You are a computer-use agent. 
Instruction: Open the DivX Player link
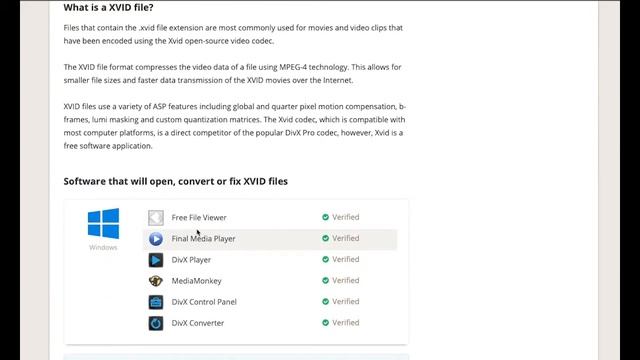(x=191, y=260)
